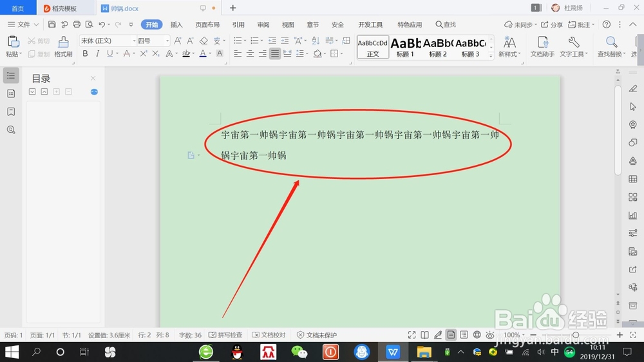Increase paragraph indent
Screen dimensions: 644x362
pos(285,41)
